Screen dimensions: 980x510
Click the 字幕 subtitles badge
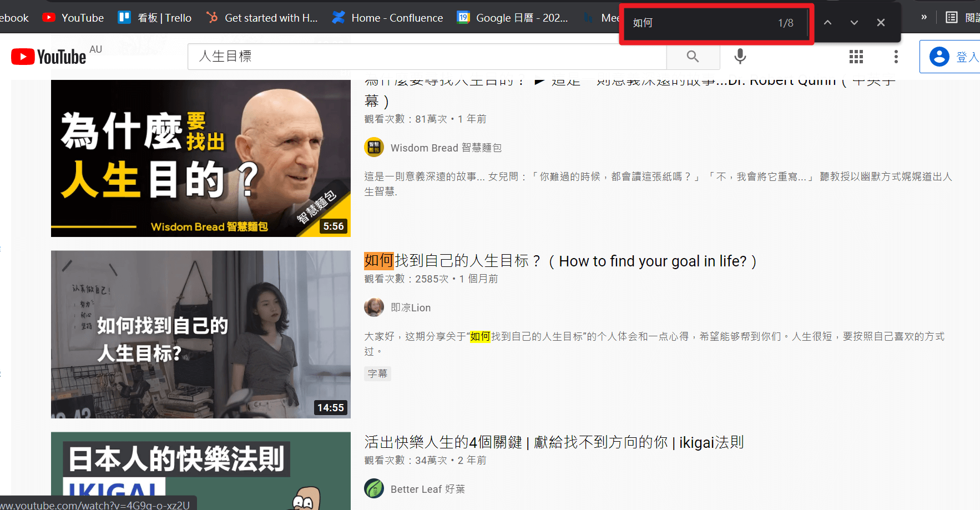click(377, 373)
